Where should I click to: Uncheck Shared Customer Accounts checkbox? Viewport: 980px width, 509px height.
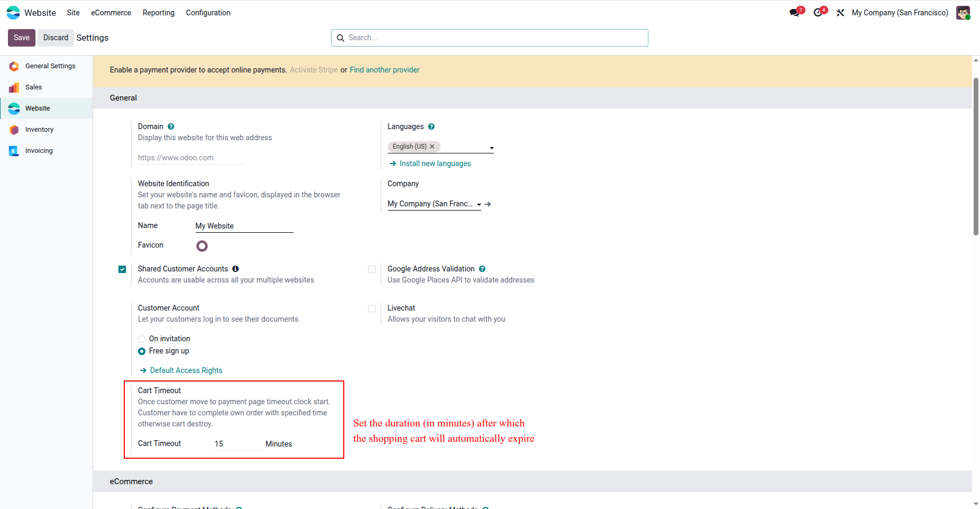(x=122, y=269)
